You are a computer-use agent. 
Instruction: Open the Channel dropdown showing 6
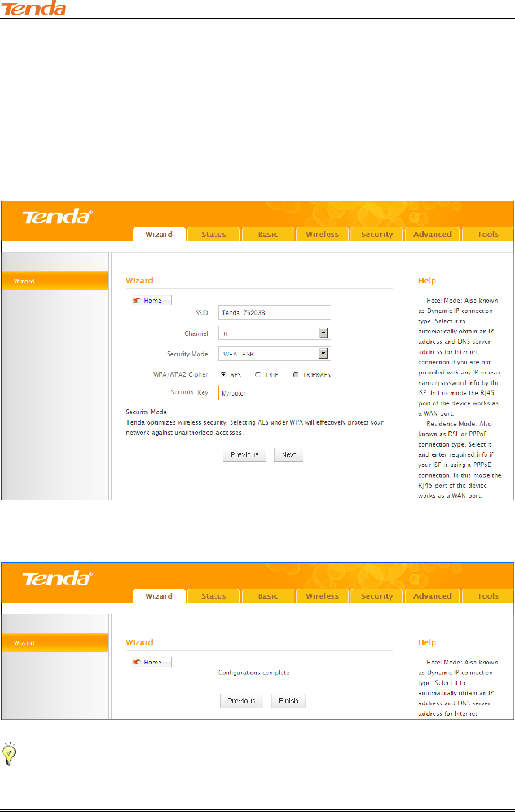pos(275,333)
